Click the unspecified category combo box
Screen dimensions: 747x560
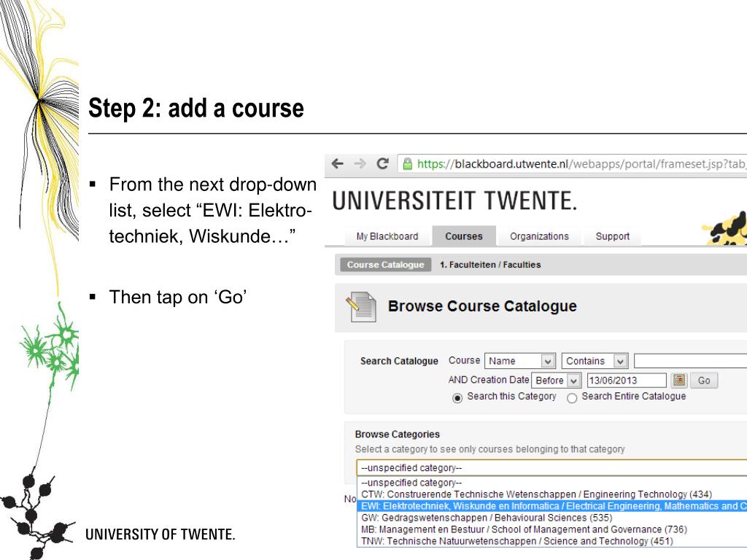click(551, 467)
